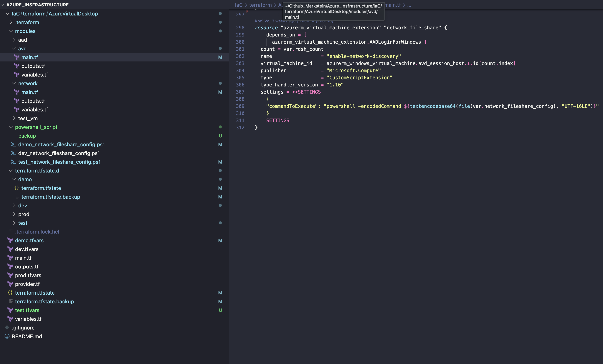The width and height of the screenshot is (603, 364).
Task: Click the green change dot beside powershell_script
Action: coord(220,127)
